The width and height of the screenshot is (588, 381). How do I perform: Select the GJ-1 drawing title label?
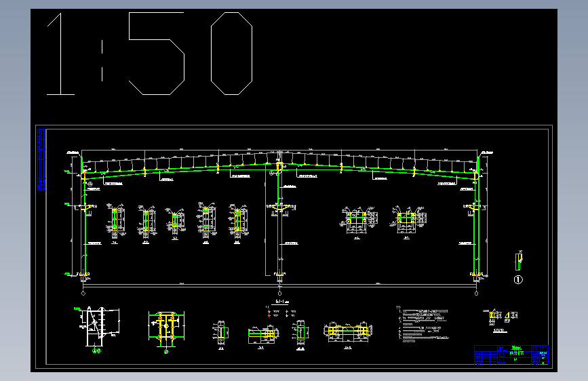coord(282,302)
